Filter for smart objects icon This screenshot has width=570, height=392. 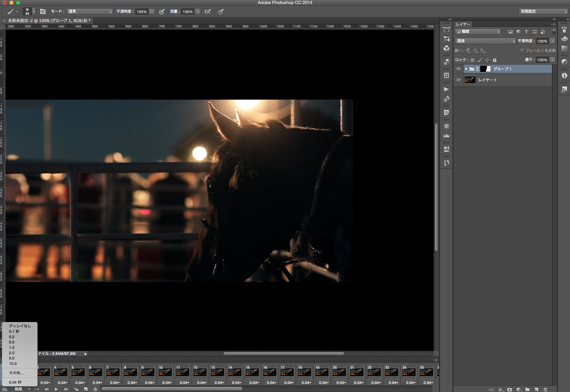[543, 32]
